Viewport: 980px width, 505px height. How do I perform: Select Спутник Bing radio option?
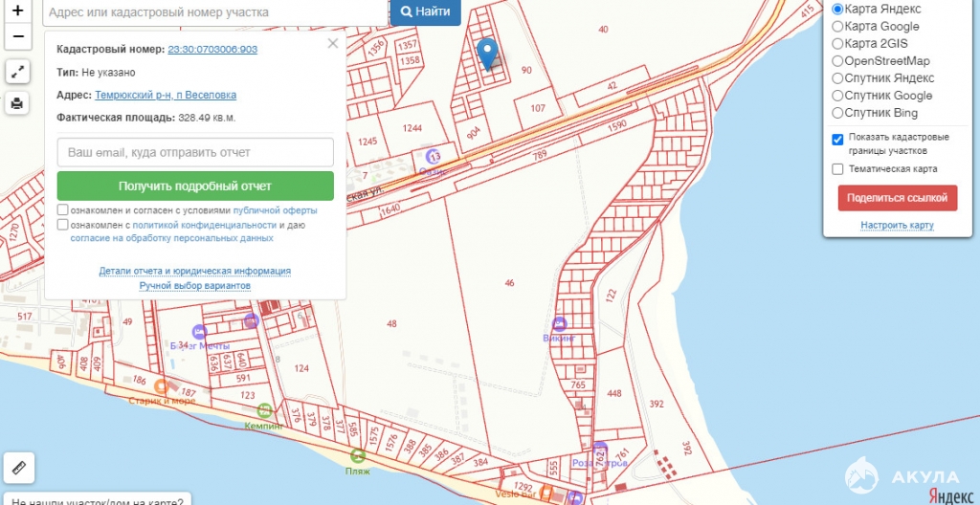[x=837, y=113]
